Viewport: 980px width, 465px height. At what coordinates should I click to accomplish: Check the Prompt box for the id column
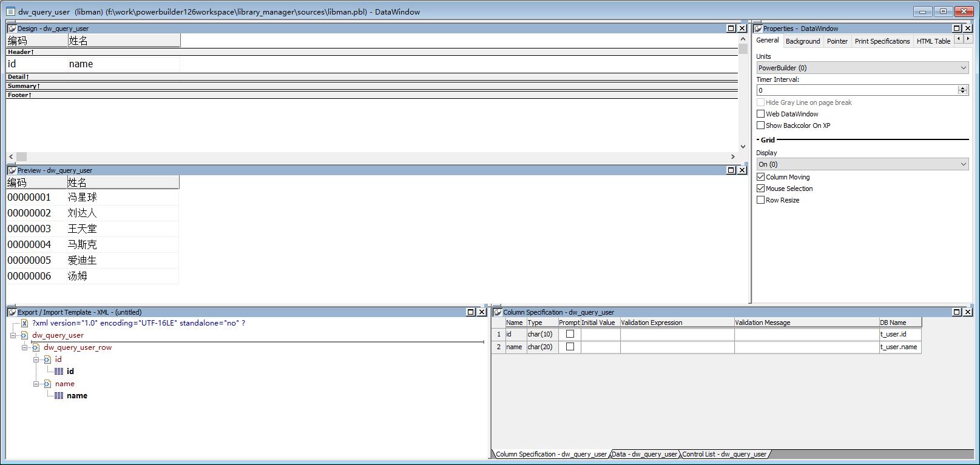[570, 334]
